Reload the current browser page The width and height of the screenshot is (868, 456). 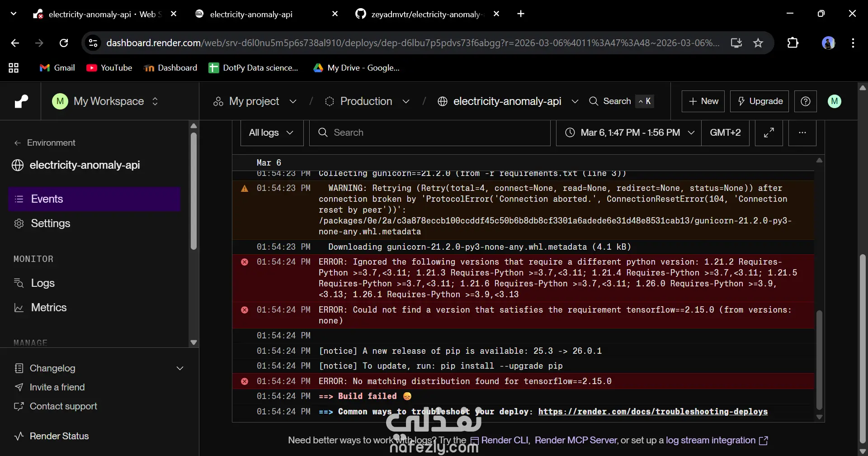pos(64,43)
